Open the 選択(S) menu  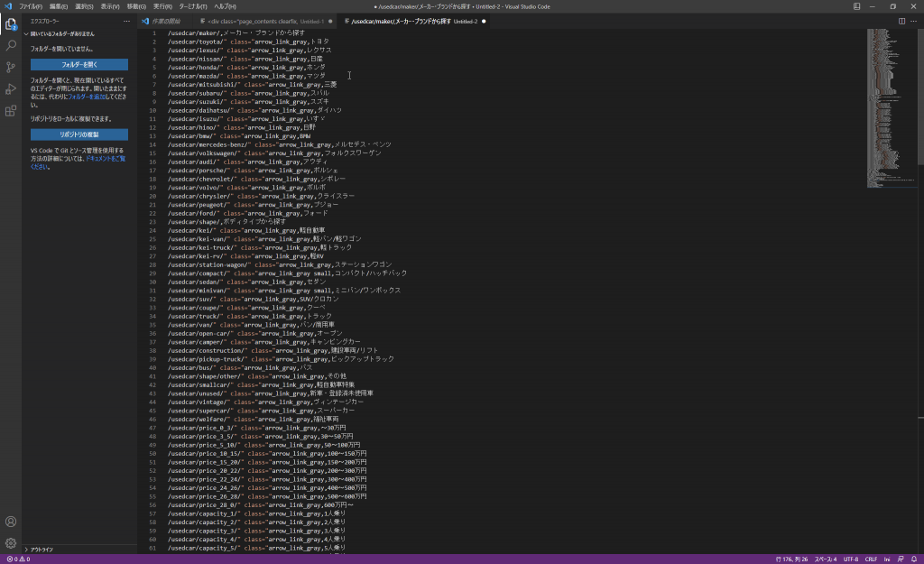(84, 6)
